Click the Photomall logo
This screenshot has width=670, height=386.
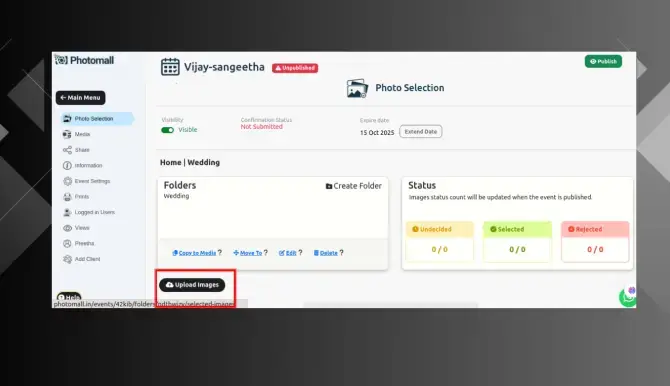(85, 60)
